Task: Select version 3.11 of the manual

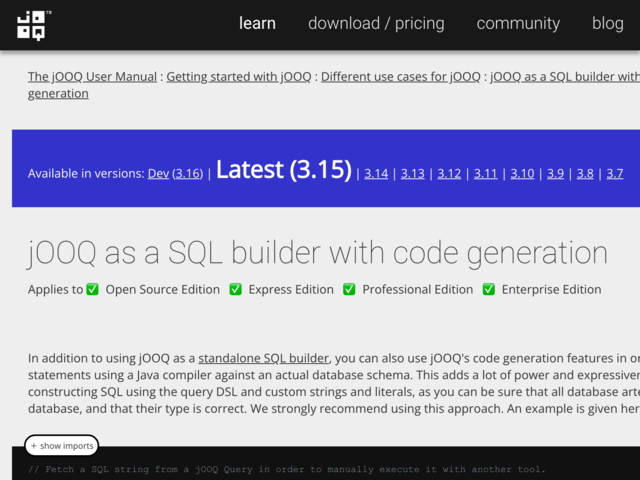Action: (485, 173)
